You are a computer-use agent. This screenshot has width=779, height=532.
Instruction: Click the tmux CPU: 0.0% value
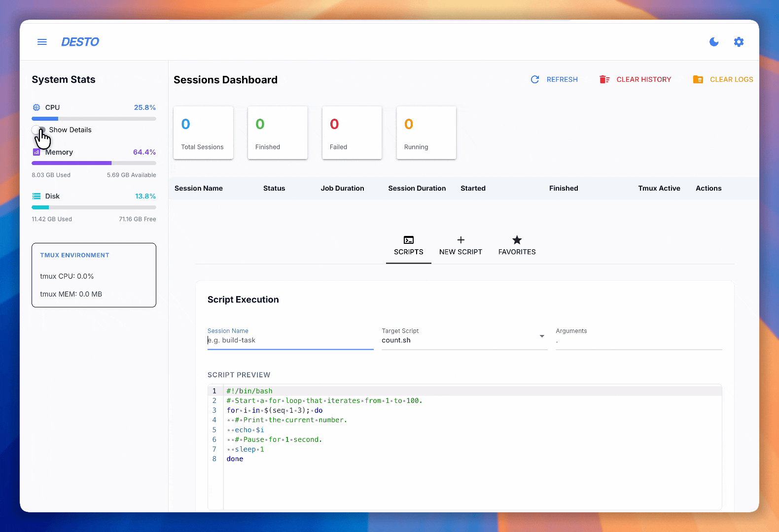tap(67, 276)
